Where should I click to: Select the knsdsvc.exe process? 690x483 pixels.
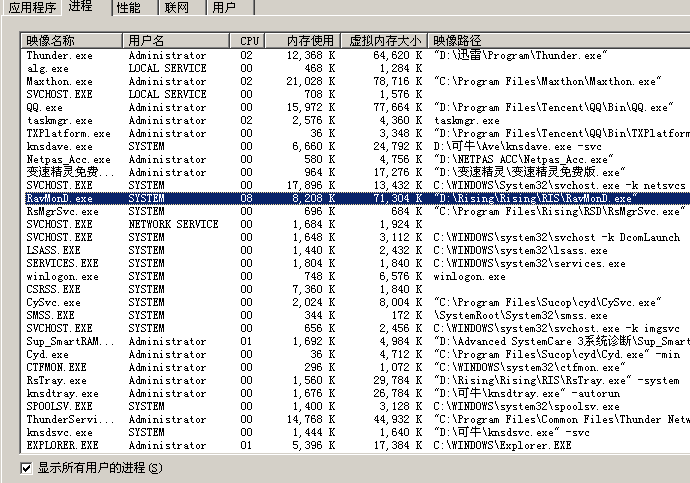pyautogui.click(x=356, y=432)
